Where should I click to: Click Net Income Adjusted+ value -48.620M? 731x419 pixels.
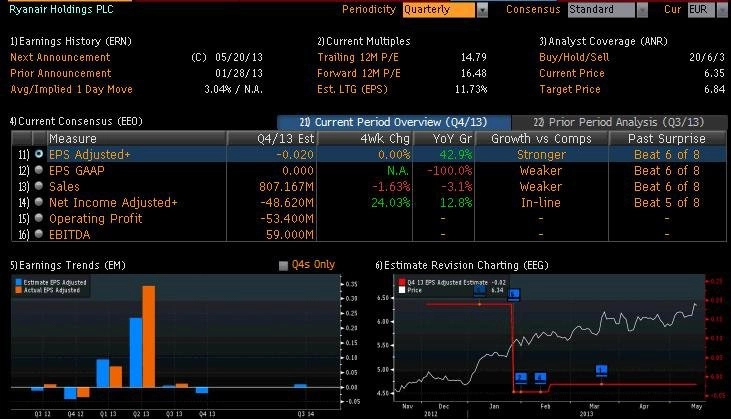[x=287, y=203]
